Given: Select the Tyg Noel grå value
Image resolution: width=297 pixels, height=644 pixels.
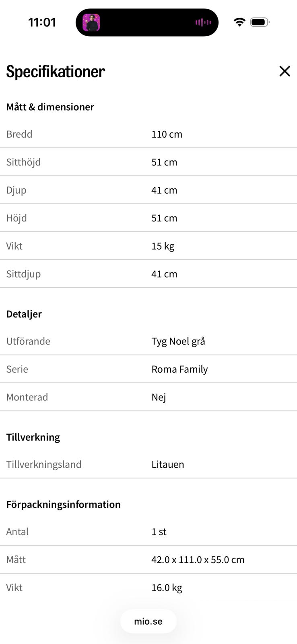Looking at the screenshot, I should point(178,341).
